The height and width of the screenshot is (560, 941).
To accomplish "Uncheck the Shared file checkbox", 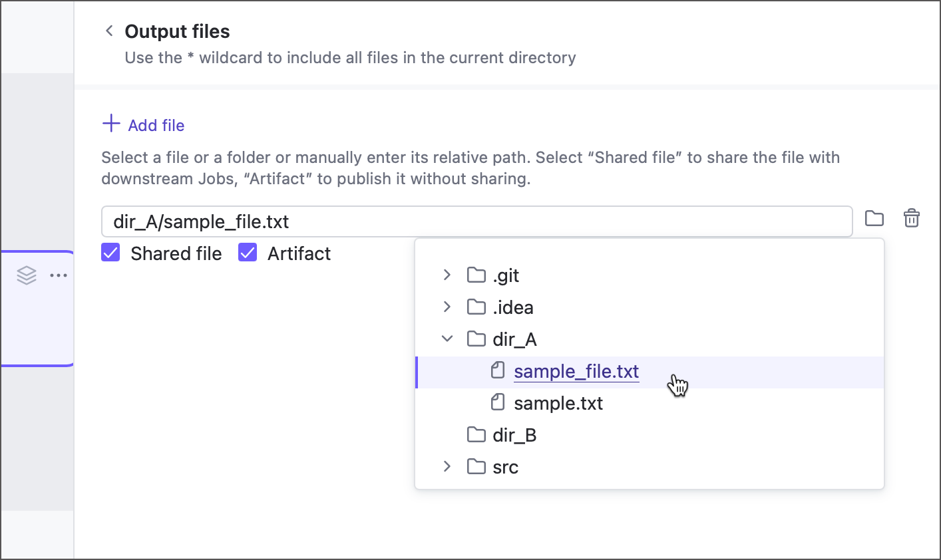I will click(x=110, y=253).
